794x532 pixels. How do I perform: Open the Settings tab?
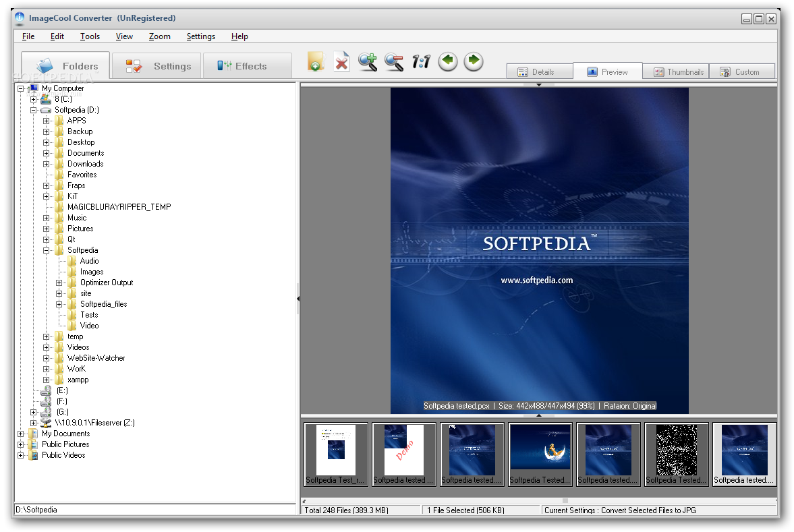click(157, 66)
